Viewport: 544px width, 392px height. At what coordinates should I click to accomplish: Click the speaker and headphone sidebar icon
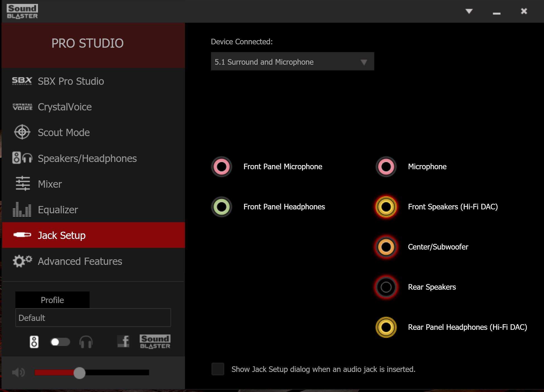click(22, 158)
